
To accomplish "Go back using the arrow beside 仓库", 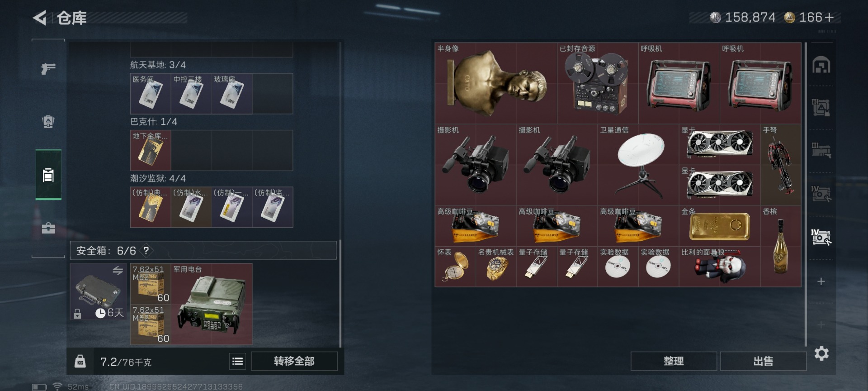I will coord(40,18).
